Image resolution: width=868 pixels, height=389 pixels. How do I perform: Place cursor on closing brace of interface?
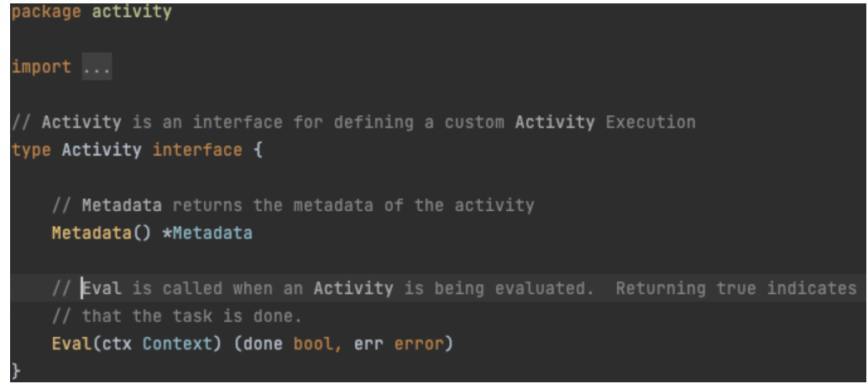(15, 371)
